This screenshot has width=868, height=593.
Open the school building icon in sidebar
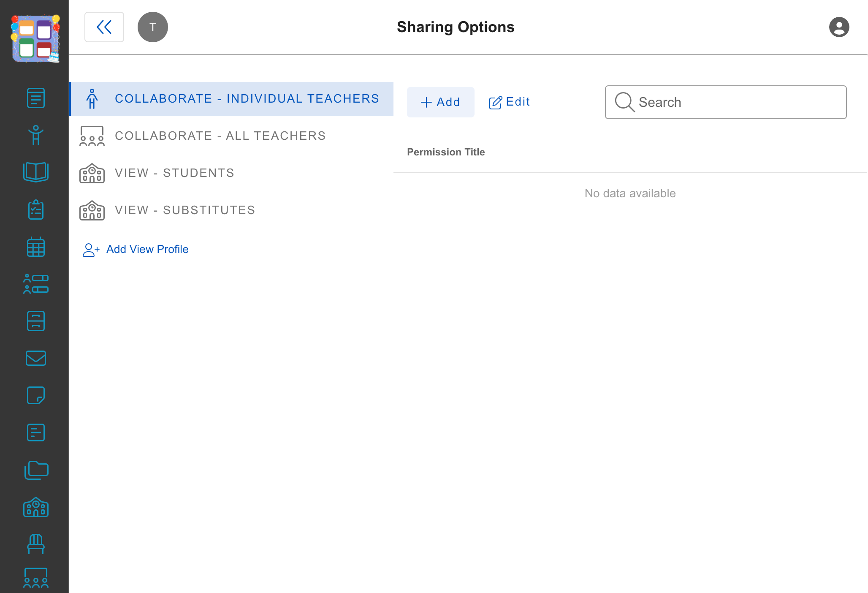pos(36,507)
